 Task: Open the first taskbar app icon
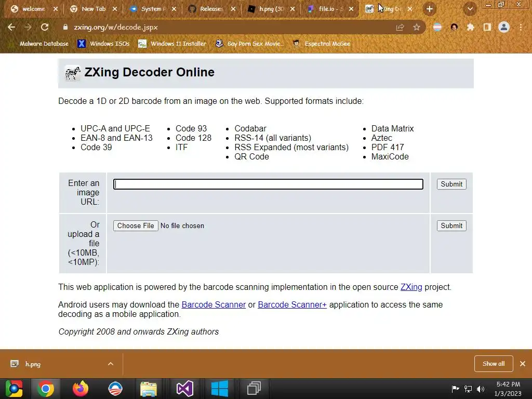click(x=14, y=389)
